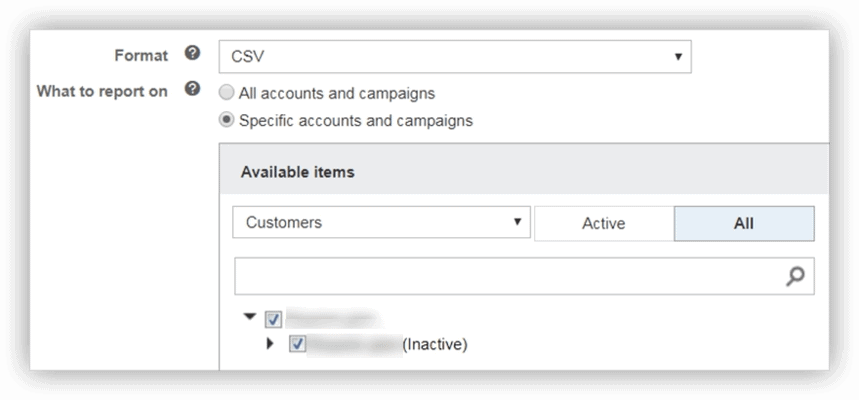Viewport: 859px width, 400px height.
Task: Uncheck the Inactive account checkbox
Action: point(297,344)
